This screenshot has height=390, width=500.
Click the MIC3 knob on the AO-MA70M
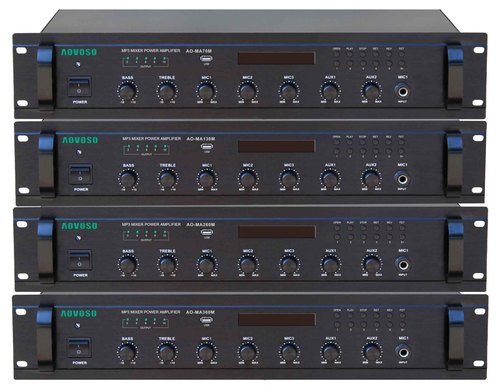pos(289,91)
